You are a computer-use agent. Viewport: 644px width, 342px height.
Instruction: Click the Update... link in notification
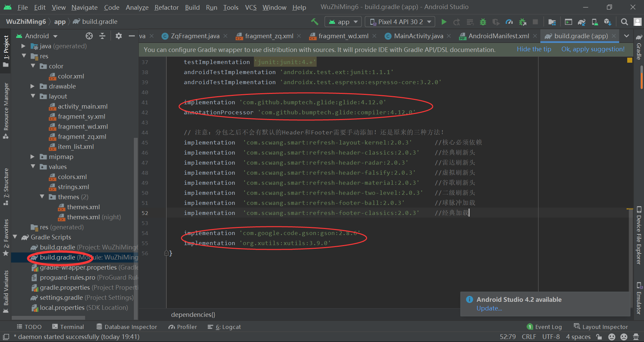click(489, 308)
